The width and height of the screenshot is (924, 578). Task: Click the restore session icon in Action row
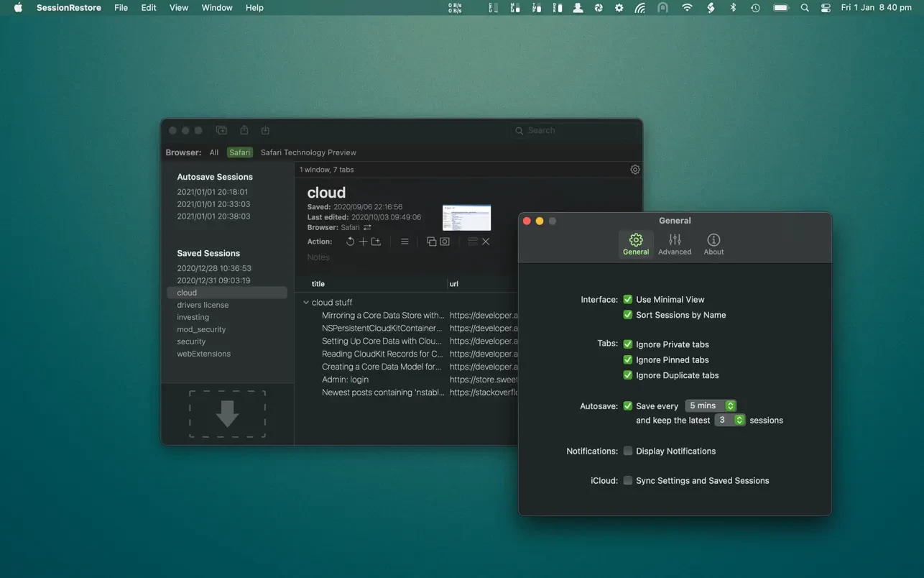click(350, 242)
